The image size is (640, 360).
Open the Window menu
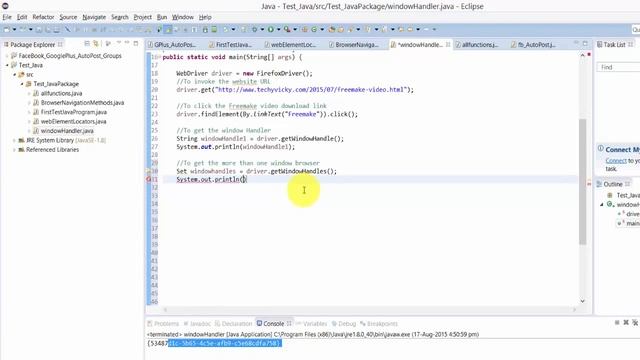182,17
